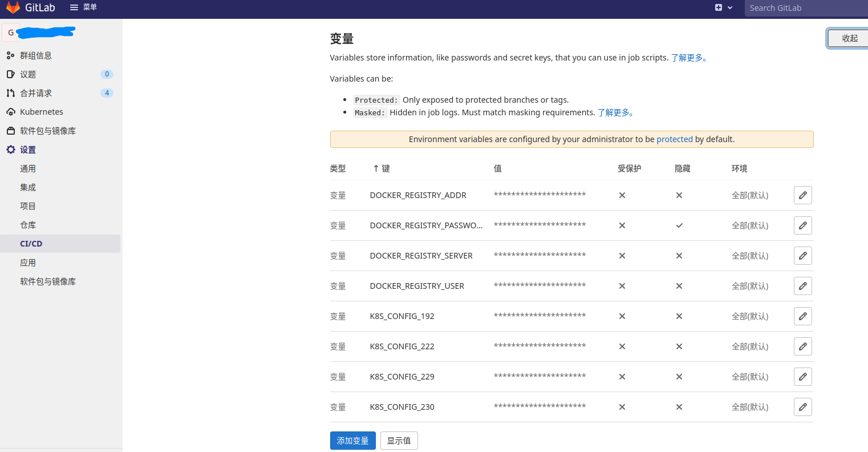
Task: Click pencil icon for DOCKER_REGISTRY_SERVER
Action: [x=802, y=256]
